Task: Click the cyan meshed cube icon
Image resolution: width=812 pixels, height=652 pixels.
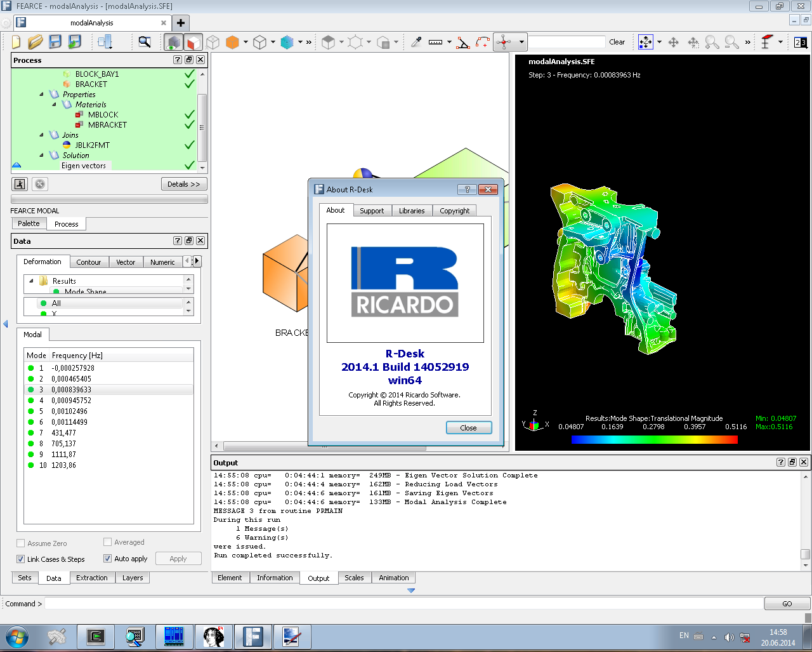Action: (287, 42)
